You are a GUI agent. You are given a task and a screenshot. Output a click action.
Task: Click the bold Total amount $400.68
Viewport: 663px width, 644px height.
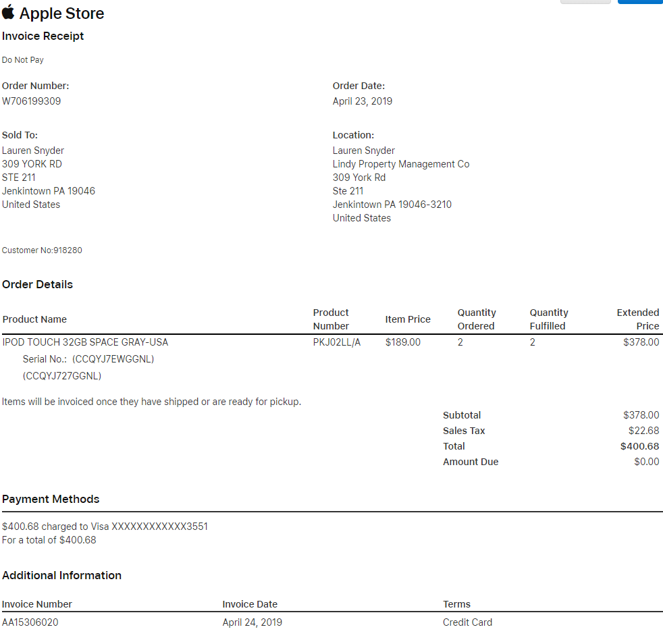(639, 446)
